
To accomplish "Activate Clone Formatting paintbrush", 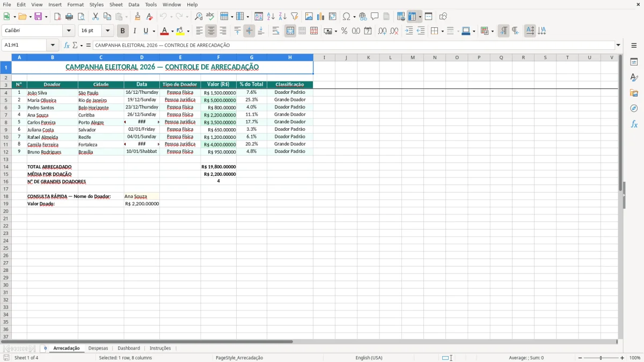I will [137, 17].
